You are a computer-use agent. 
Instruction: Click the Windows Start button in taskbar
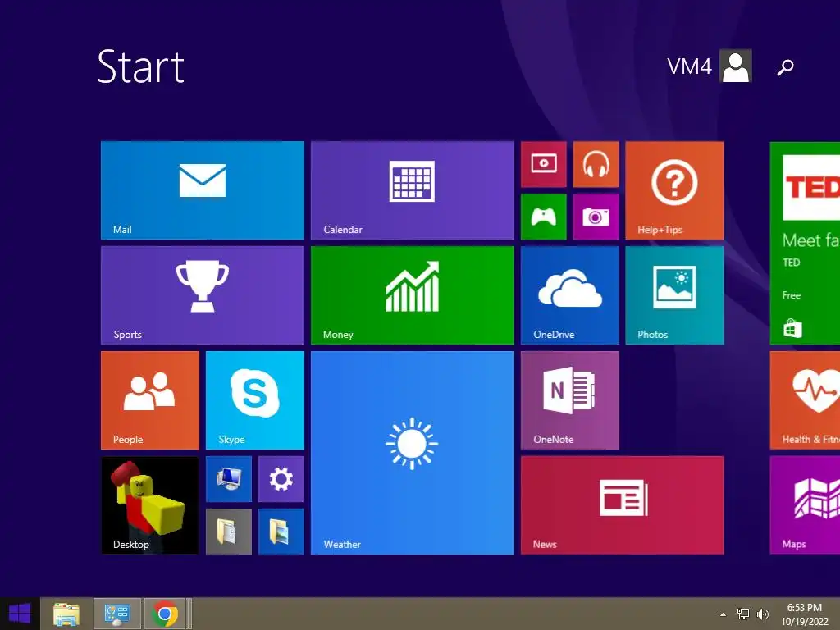click(x=20, y=614)
